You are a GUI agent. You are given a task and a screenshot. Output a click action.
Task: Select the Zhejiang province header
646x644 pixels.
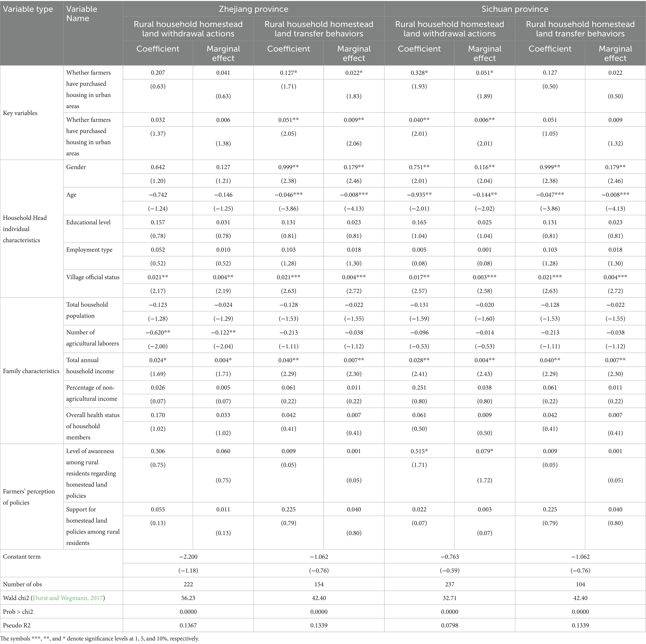coord(253,9)
